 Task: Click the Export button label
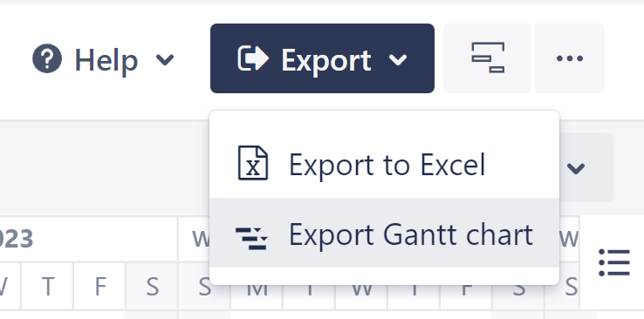coord(326,61)
